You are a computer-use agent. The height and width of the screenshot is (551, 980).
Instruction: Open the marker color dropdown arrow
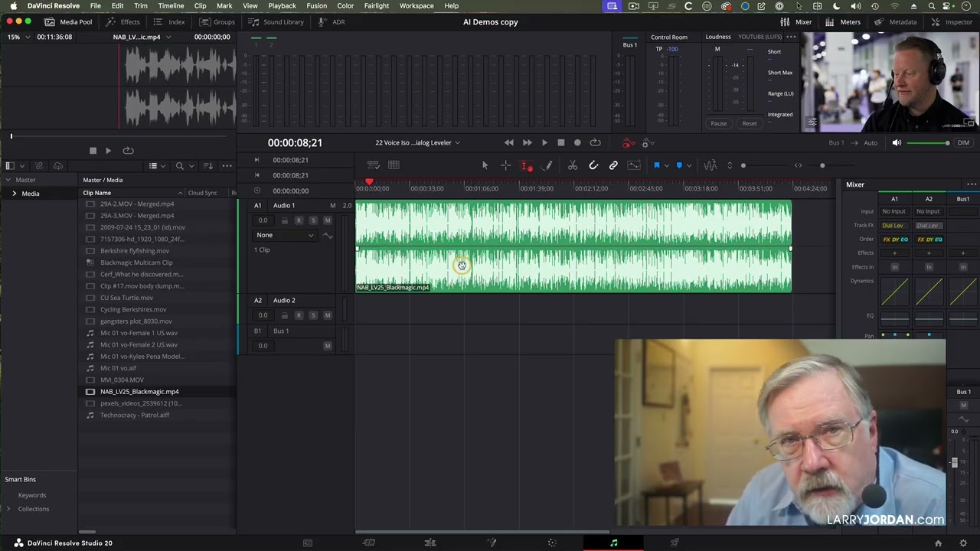tap(689, 165)
